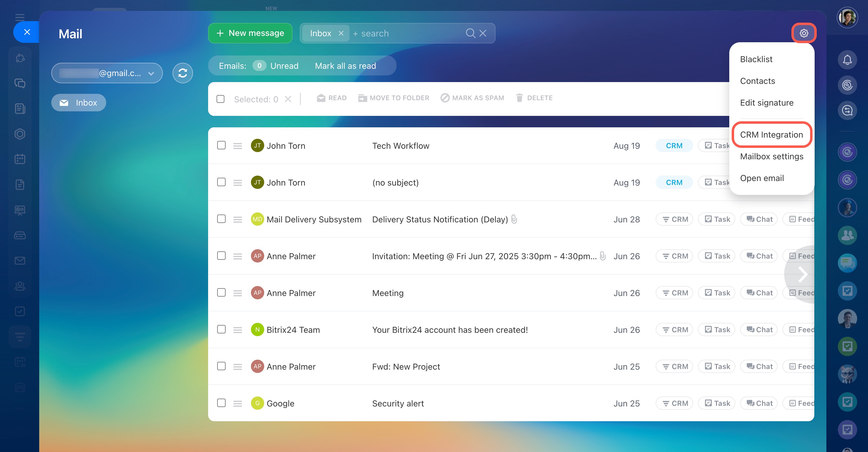The height and width of the screenshot is (452, 868).
Task: Check the Tech Workflow email checkbox
Action: click(x=221, y=145)
